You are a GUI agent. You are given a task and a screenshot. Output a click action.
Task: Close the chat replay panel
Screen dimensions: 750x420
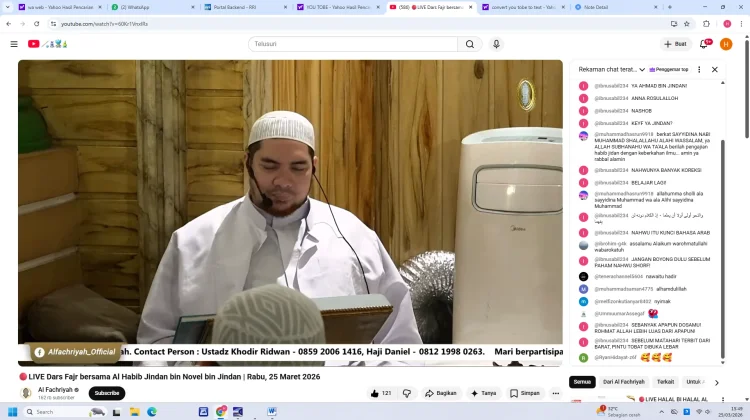[715, 69]
